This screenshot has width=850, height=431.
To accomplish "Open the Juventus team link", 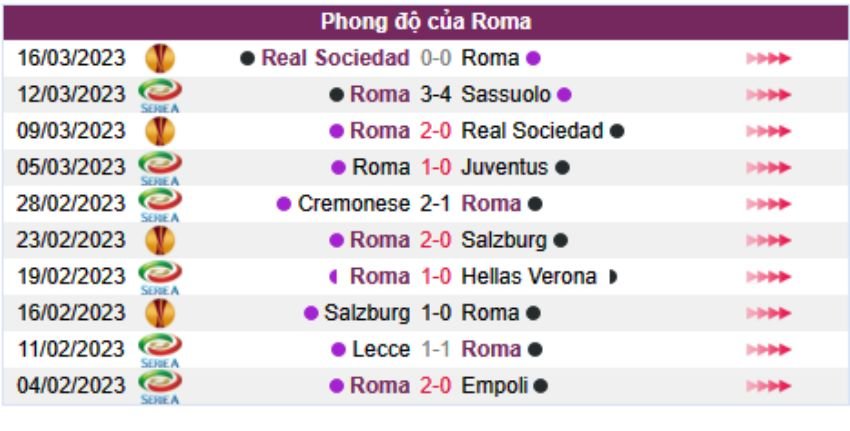I will click(504, 167).
